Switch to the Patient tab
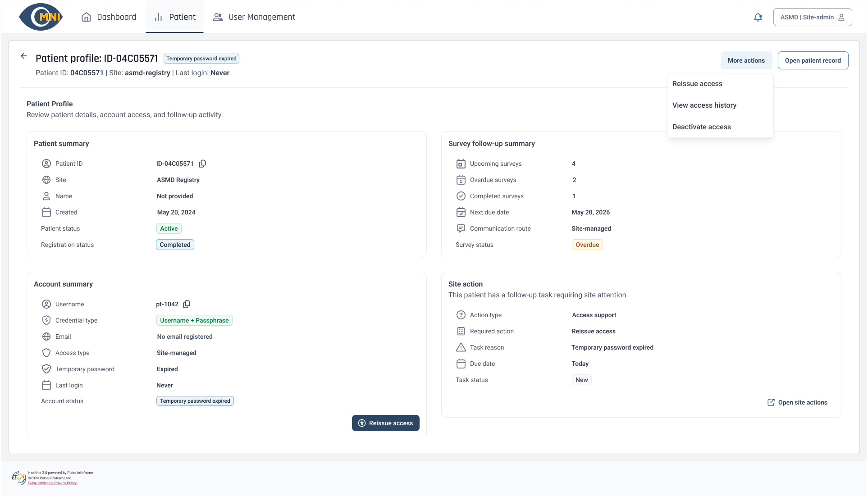Screen dimensions: 868x496 [174, 17]
